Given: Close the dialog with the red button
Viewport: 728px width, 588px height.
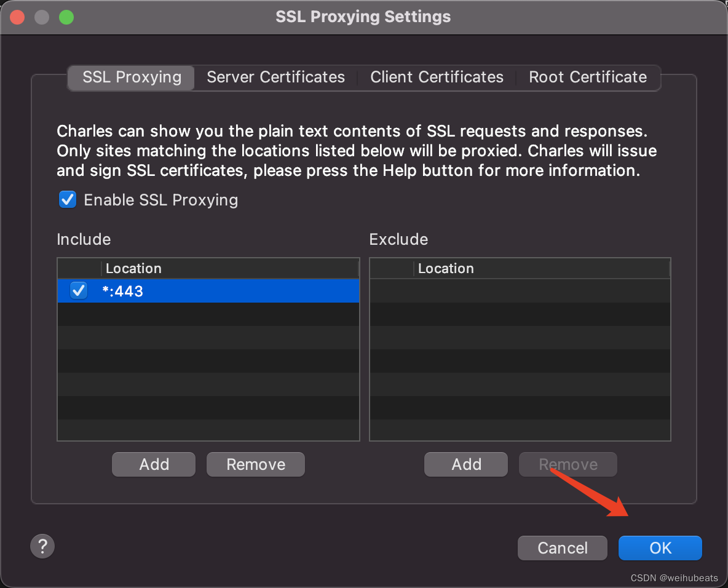Looking at the screenshot, I should click(x=17, y=17).
